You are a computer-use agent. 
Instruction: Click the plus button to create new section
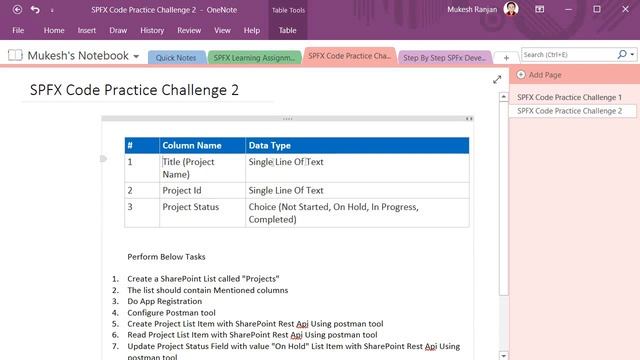click(x=506, y=58)
